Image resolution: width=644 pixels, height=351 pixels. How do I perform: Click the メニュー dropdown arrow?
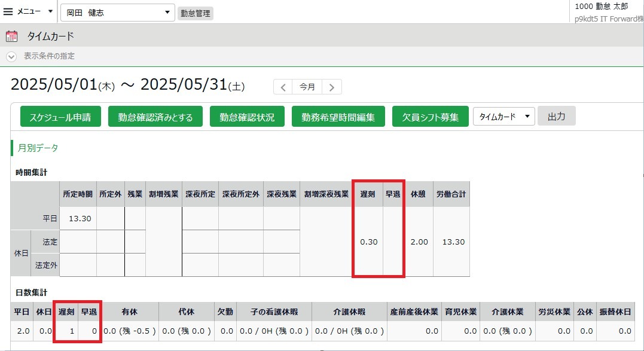pyautogui.click(x=50, y=11)
